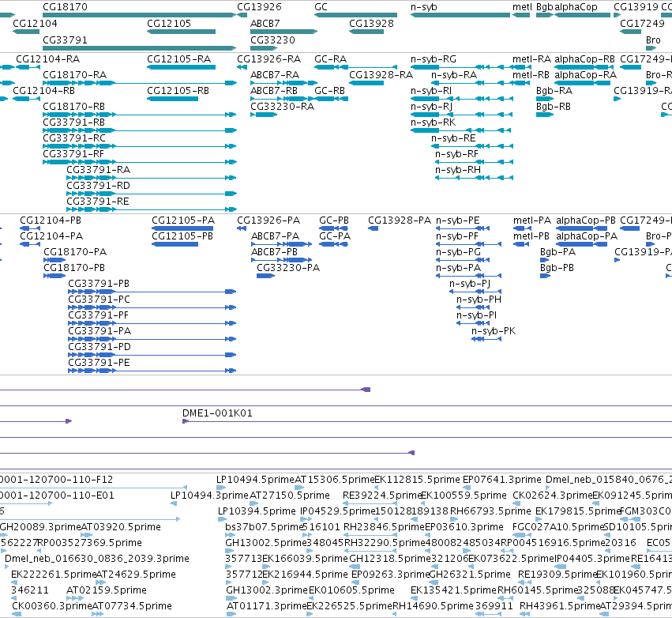
Task: Click the metl-RB transcript label
Action: (531, 75)
